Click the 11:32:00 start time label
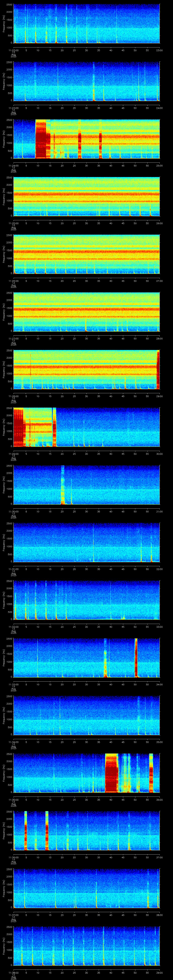Viewport: 173px width, 980px height. tap(13, 627)
